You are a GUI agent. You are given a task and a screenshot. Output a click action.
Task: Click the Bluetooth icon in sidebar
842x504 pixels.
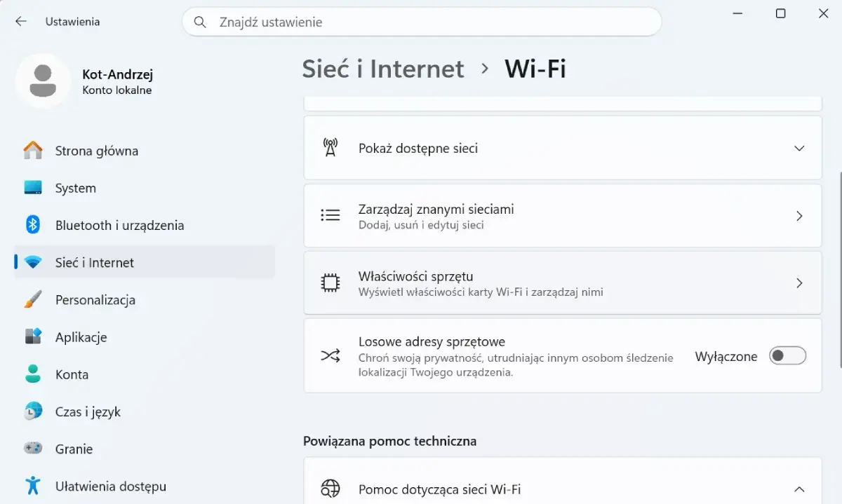[33, 225]
